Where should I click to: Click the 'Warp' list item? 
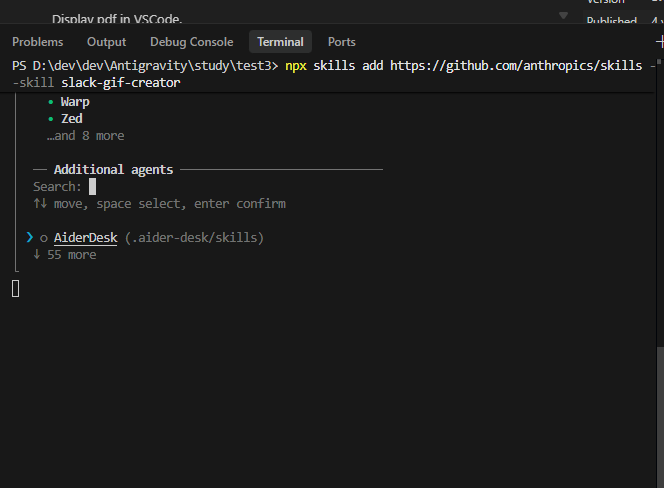click(x=75, y=102)
